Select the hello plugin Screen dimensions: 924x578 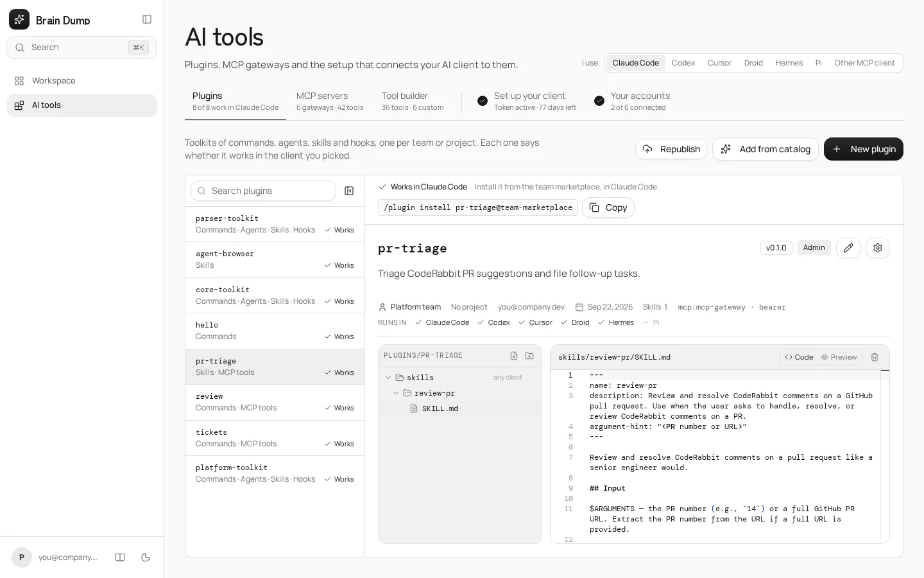275,331
